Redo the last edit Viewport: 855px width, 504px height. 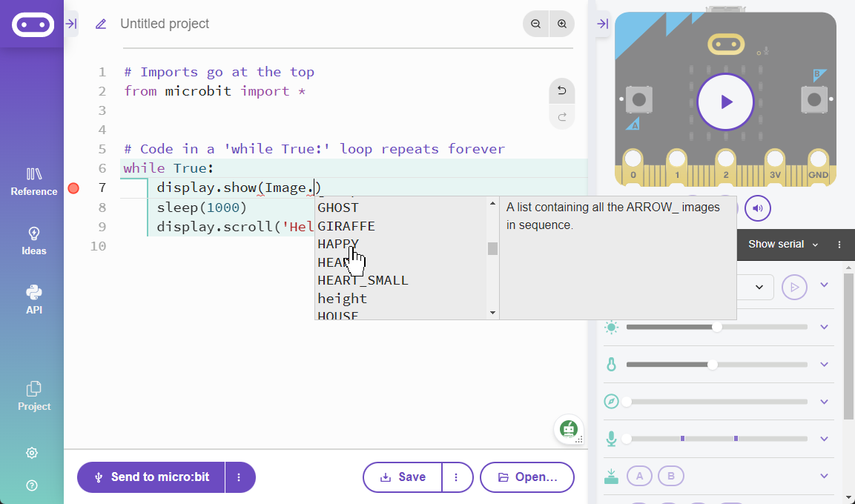561,116
